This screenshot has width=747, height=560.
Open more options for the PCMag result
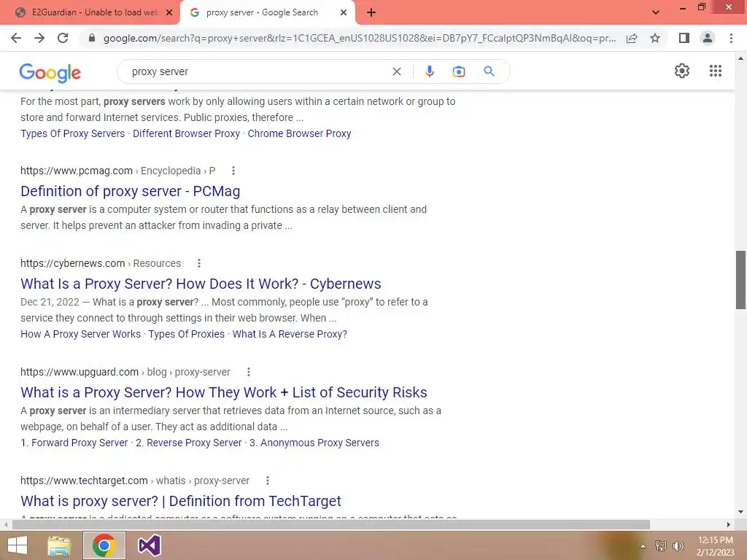(233, 171)
